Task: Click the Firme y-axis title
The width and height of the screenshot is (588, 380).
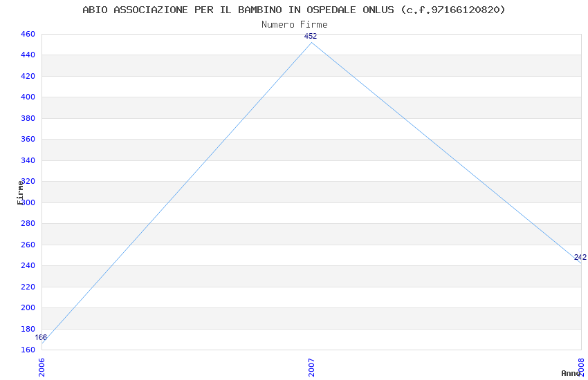Action: [20, 193]
